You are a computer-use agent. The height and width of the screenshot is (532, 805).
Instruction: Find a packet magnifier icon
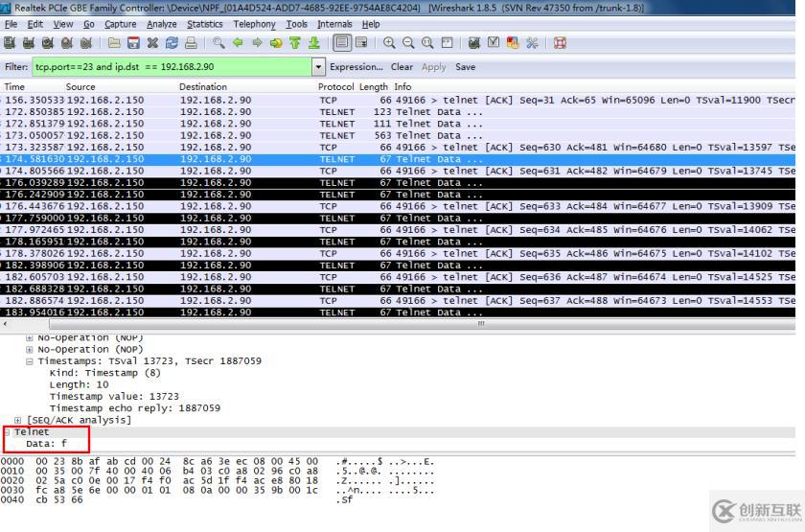(x=218, y=43)
